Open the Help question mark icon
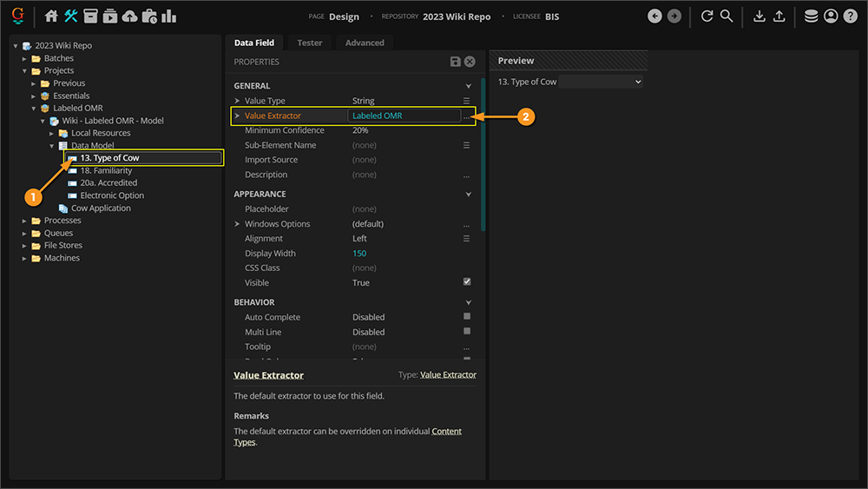This screenshot has width=868, height=489. pos(851,17)
